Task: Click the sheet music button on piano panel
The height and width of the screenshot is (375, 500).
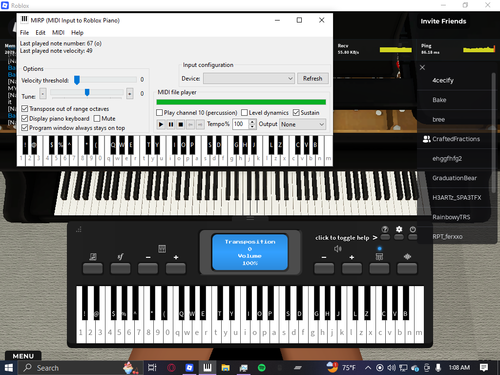Action: [93, 268]
